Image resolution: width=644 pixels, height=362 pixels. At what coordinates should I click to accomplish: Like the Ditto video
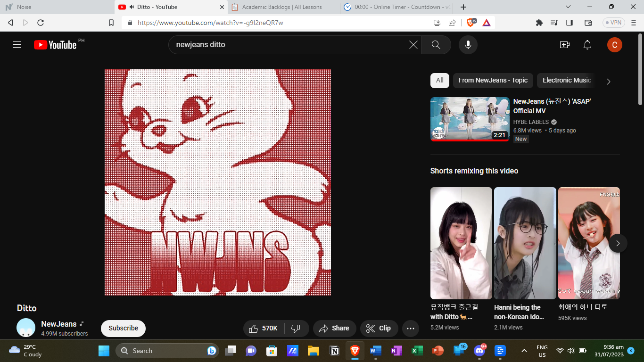pos(264,329)
